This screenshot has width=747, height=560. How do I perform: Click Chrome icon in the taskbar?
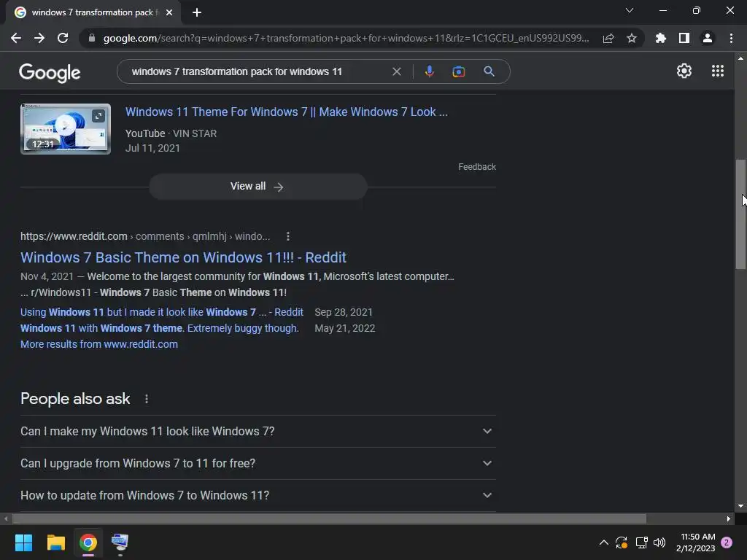(x=88, y=542)
